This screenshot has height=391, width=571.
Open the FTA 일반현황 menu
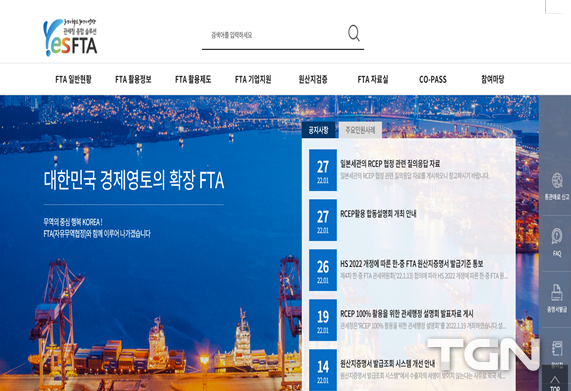point(73,79)
